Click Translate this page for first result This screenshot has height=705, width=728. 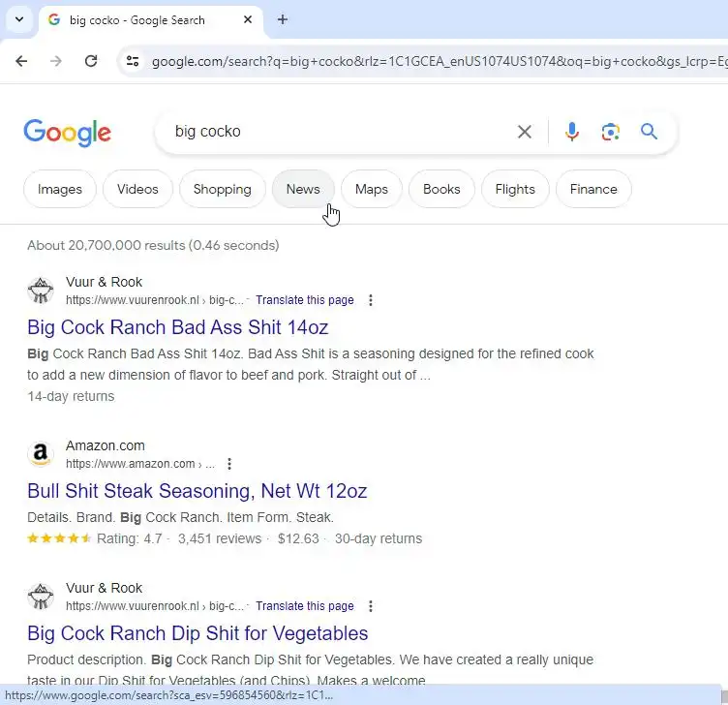305,300
